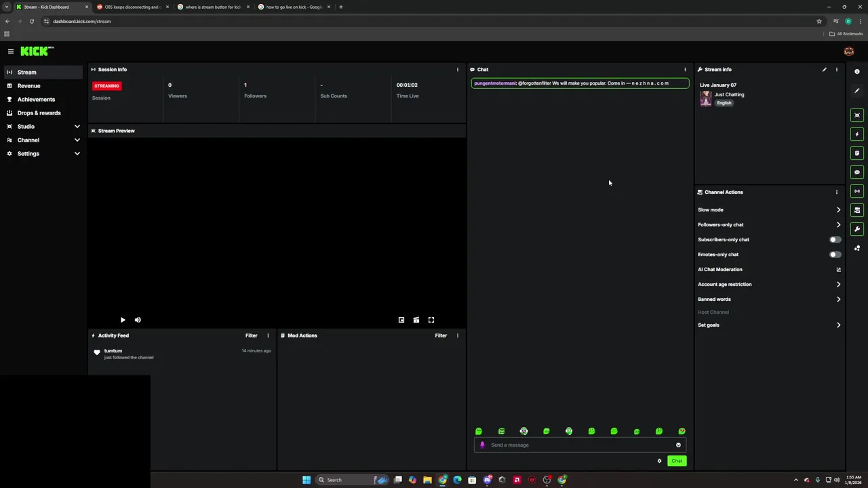Open Slow mode options
The image size is (868, 488).
click(769, 210)
